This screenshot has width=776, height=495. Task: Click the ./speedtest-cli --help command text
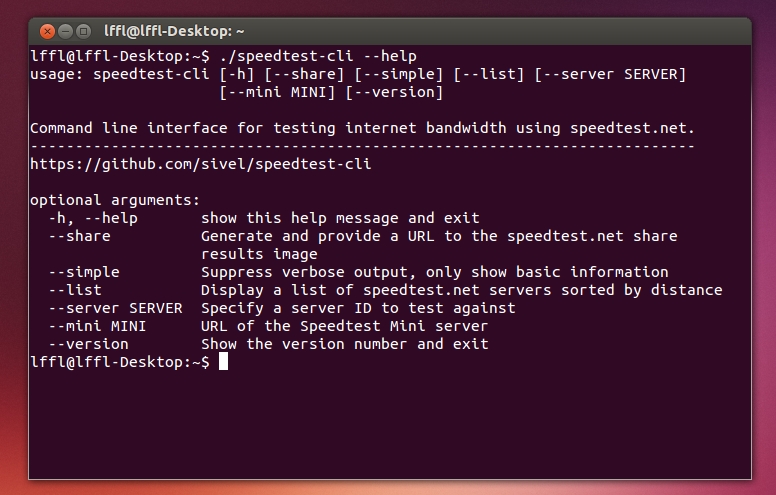click(318, 56)
